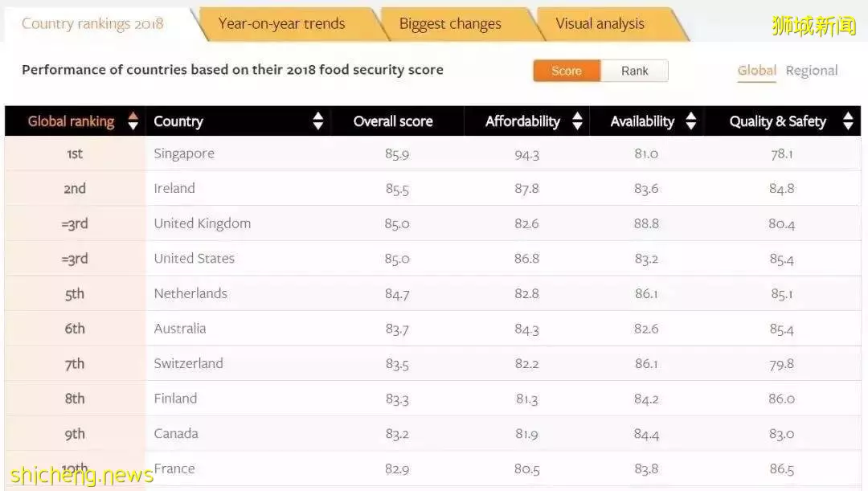Click the Switzerland country entry

[188, 364]
